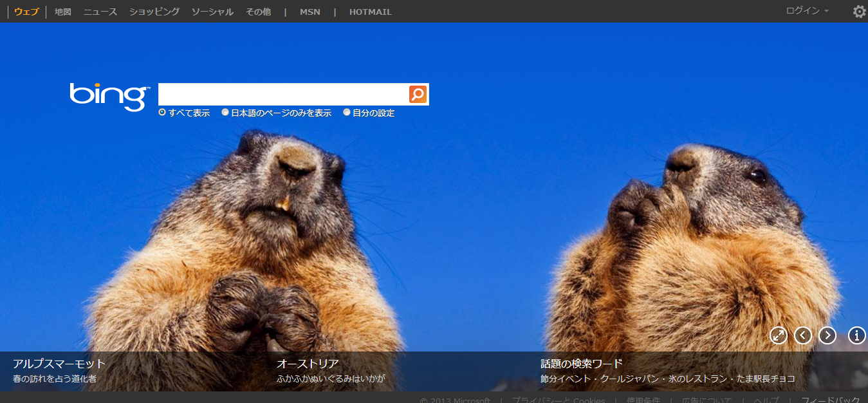Viewport: 868px width, 403px height.
Task: Go to ショッピング in the top bar
Action: [x=154, y=12]
